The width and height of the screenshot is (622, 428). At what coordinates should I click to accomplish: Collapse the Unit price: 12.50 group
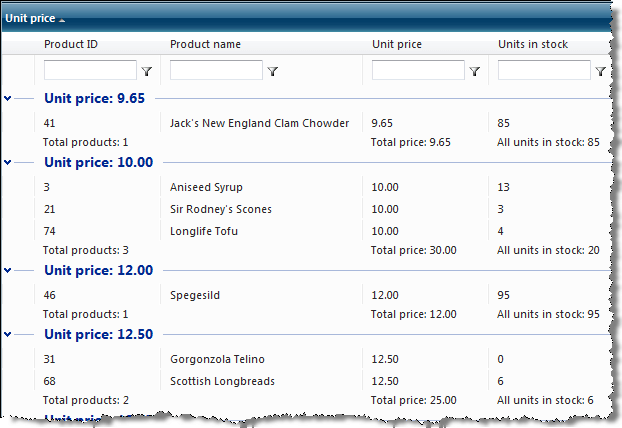8,333
